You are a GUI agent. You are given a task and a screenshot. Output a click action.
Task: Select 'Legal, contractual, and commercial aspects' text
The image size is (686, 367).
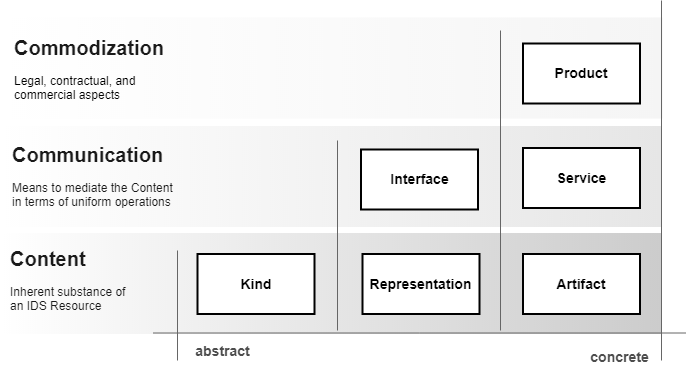pyautogui.click(x=75, y=88)
